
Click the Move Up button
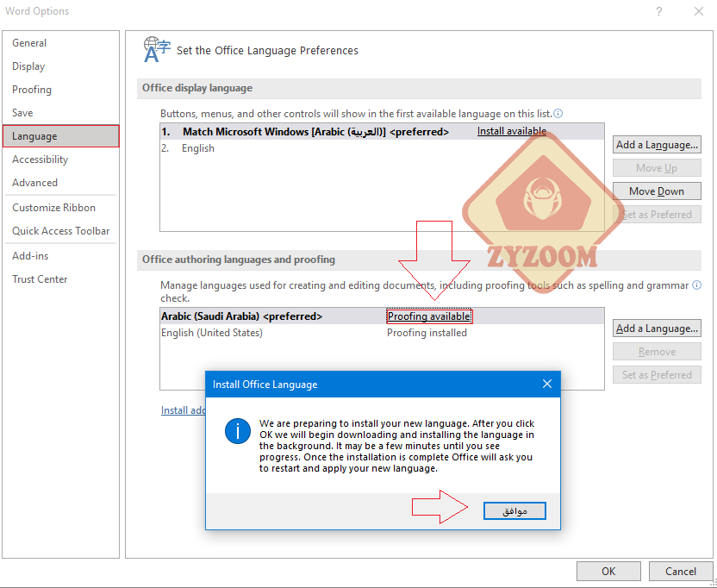point(657,168)
